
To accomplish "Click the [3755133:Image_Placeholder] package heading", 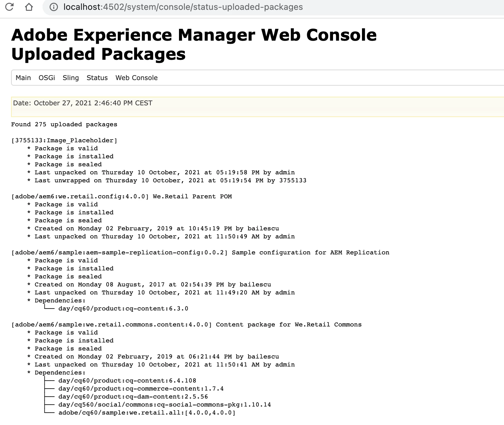I will (x=64, y=140).
